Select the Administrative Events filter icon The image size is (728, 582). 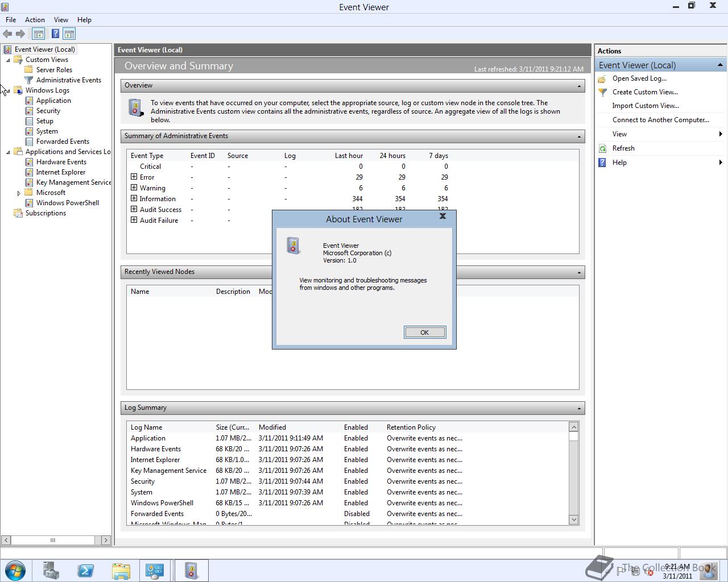[x=29, y=80]
